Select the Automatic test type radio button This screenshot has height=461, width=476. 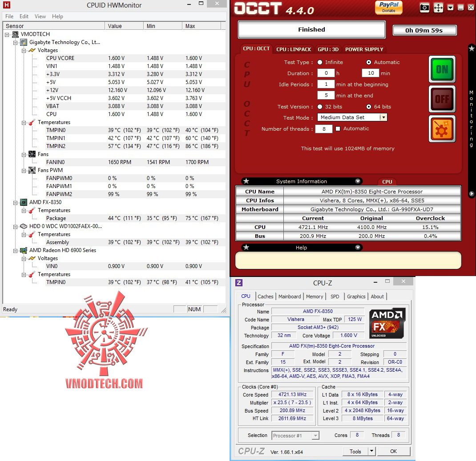click(x=368, y=62)
